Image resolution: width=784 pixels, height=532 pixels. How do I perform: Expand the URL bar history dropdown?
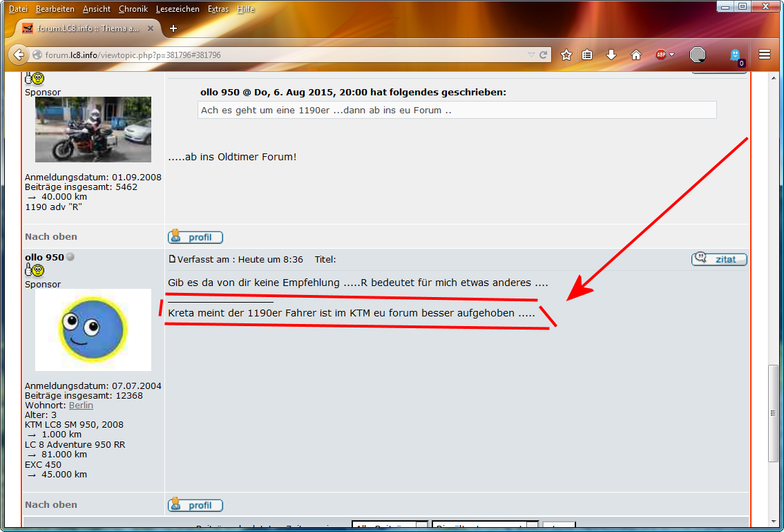(530, 55)
